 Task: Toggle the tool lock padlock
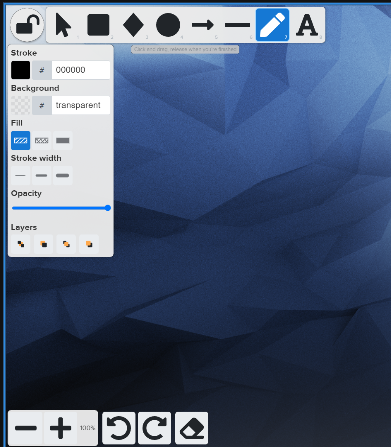pyautogui.click(x=27, y=25)
